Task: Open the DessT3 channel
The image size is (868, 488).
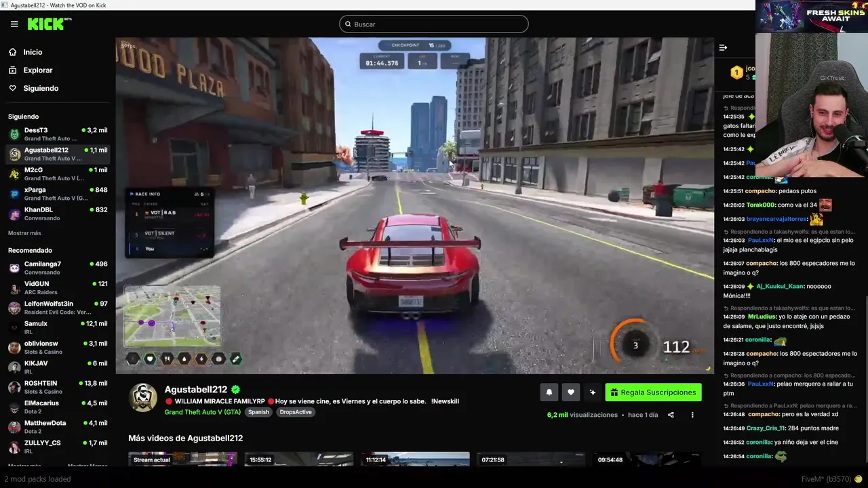Action: pyautogui.click(x=58, y=134)
